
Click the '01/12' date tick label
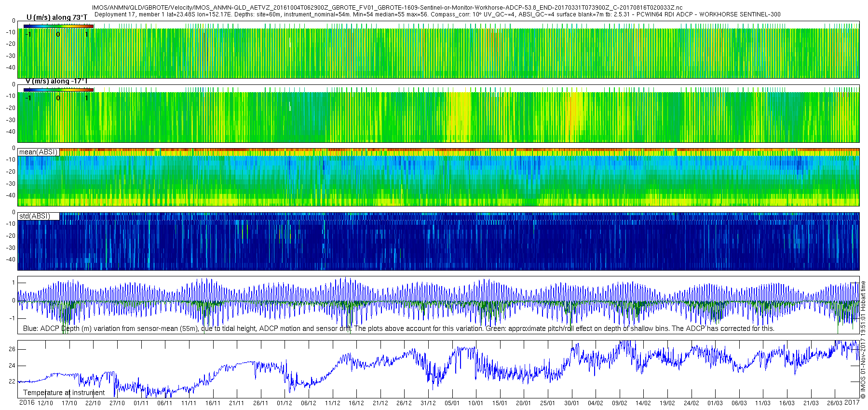click(x=285, y=403)
